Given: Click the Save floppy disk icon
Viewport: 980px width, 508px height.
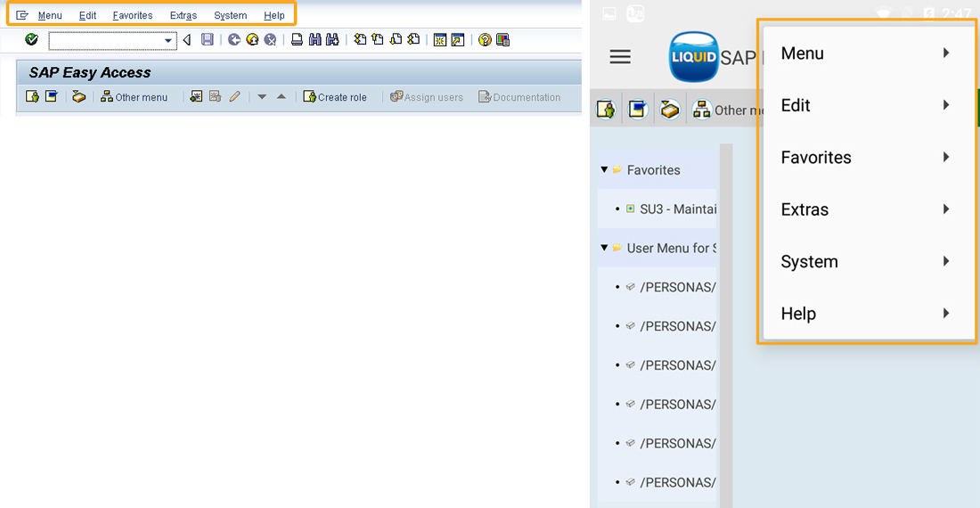Looking at the screenshot, I should coord(208,40).
